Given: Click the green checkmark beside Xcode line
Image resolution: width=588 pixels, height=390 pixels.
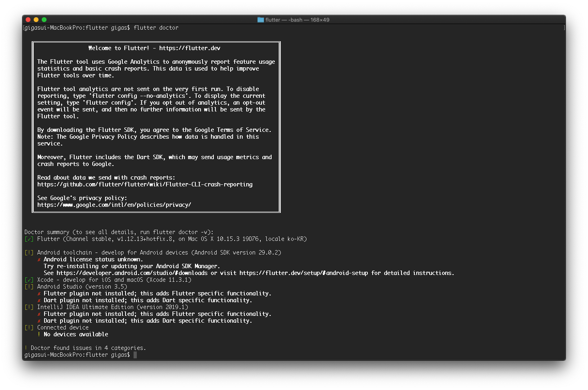Looking at the screenshot, I should pyautogui.click(x=29, y=280).
